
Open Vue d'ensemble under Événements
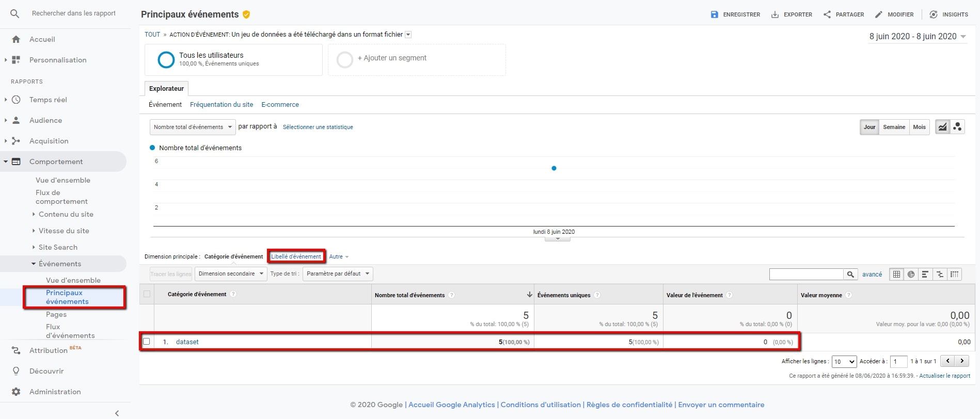click(73, 280)
